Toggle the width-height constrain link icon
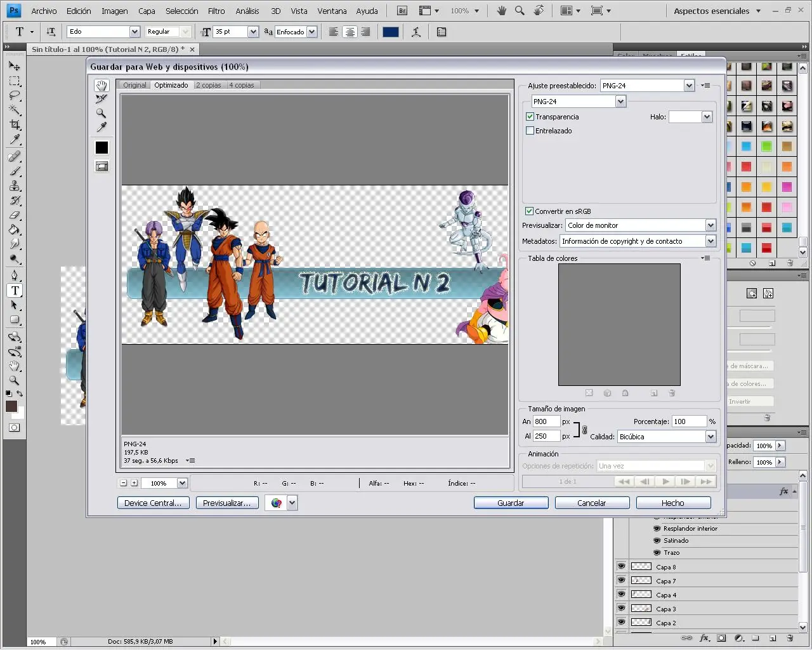This screenshot has width=812, height=650. coord(584,430)
